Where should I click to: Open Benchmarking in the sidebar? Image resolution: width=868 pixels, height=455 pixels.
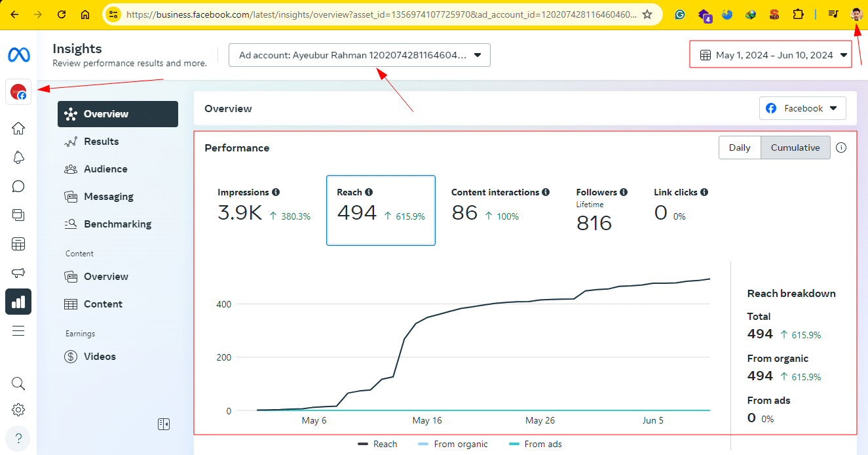(118, 224)
